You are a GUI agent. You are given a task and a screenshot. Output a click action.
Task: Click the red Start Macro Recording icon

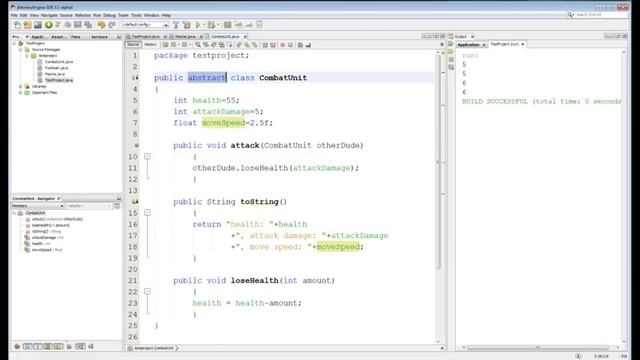[x=282, y=45]
